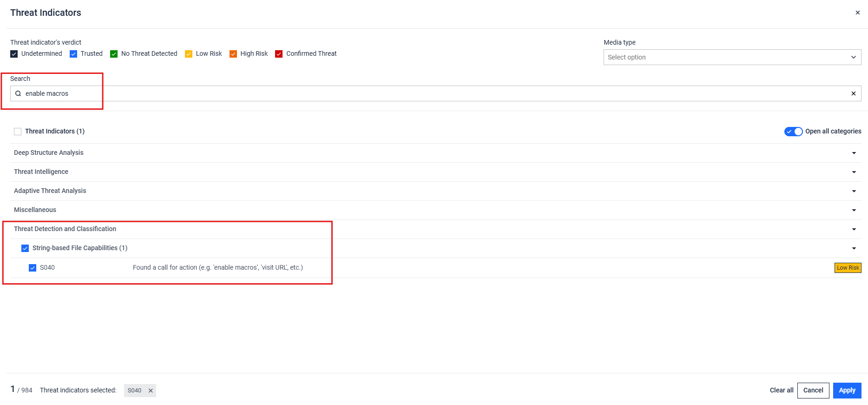Expand the Threat Intelligence category
Viewport: 868px width, 405px height.
(x=854, y=172)
